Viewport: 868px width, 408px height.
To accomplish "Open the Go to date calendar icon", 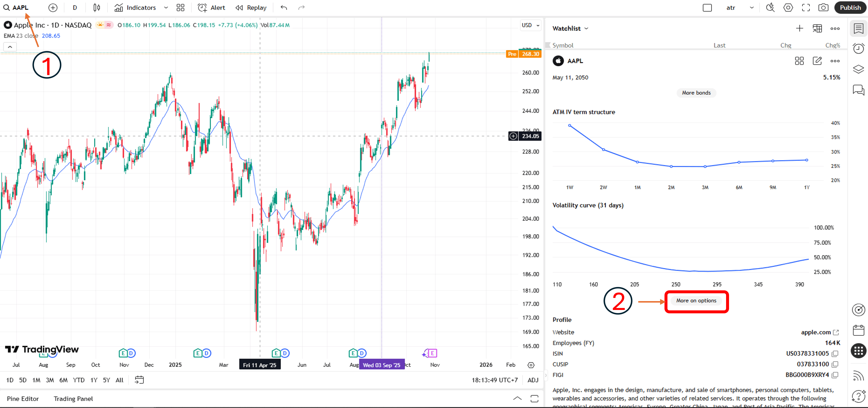I will [139, 380].
